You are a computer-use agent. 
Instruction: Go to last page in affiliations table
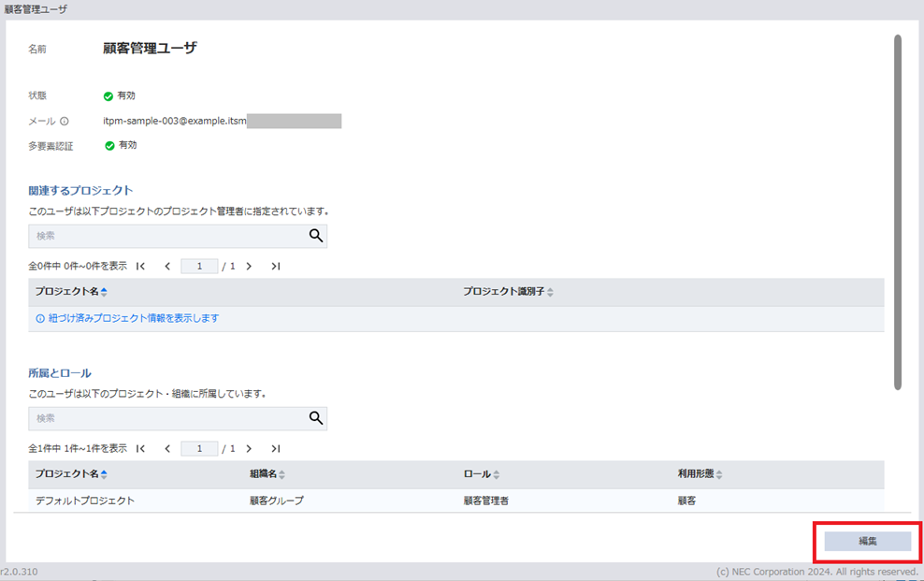[275, 449]
